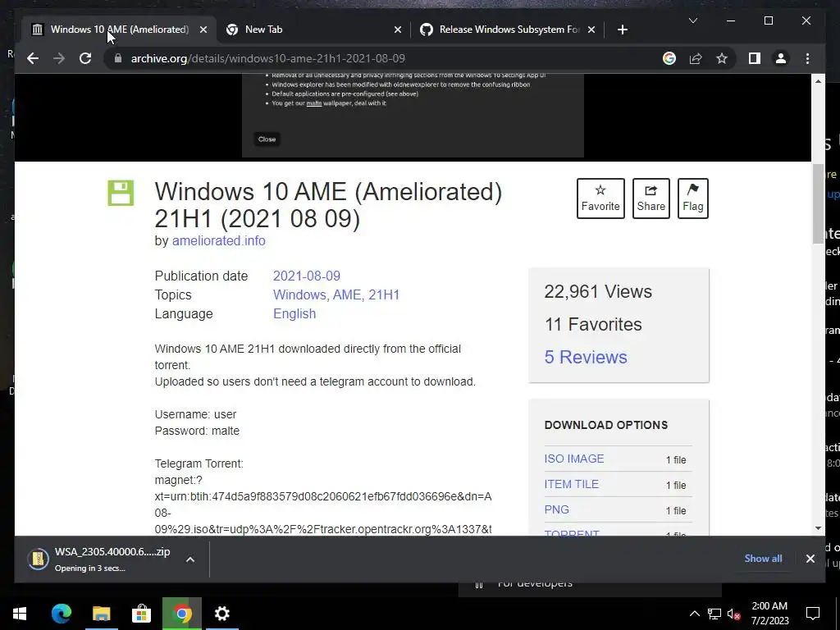The image size is (840, 630).
Task: Open the 5 Reviews link
Action: [586, 358]
